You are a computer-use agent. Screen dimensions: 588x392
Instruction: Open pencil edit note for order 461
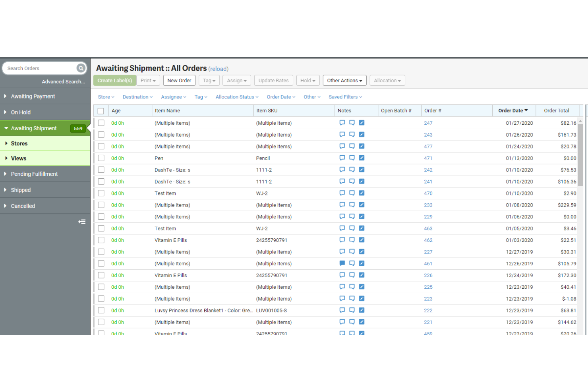pos(362,263)
